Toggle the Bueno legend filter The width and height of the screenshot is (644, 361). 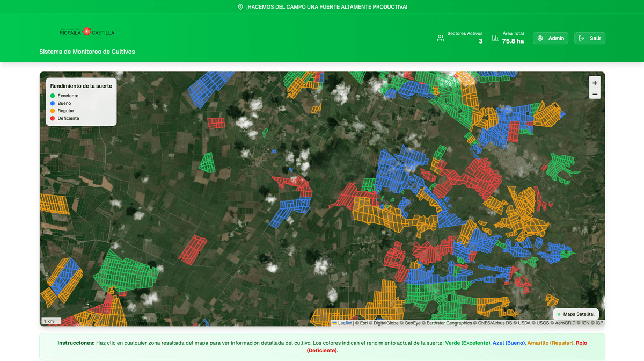click(x=52, y=103)
